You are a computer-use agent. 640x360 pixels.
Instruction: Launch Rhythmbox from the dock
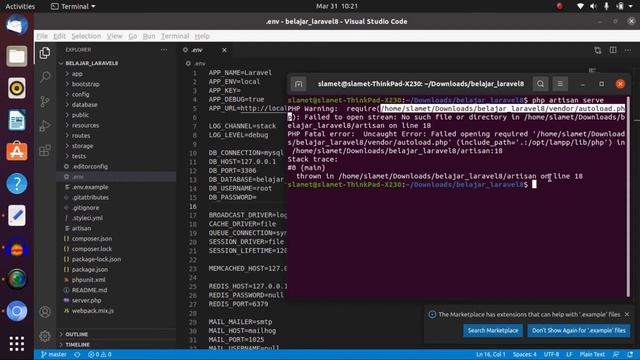(x=17, y=88)
